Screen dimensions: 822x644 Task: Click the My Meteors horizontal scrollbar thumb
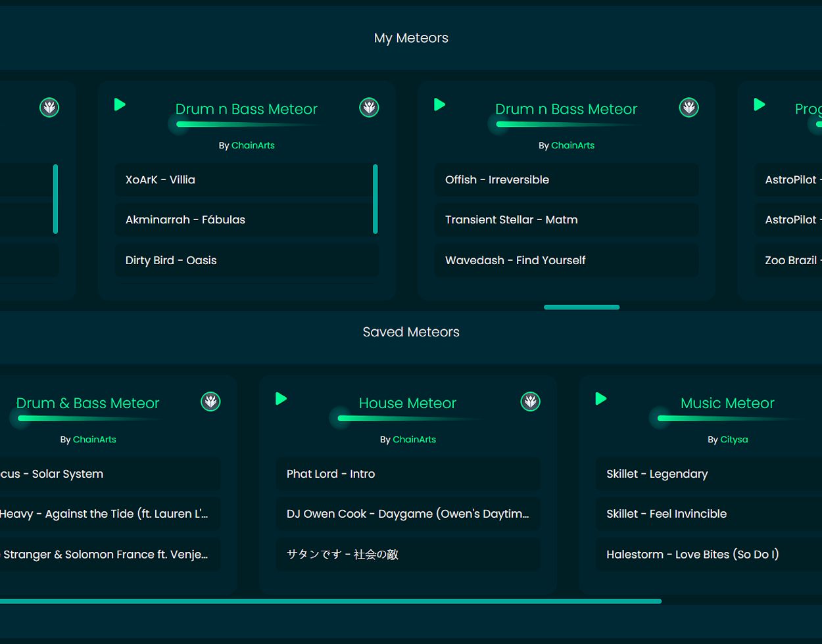581,307
